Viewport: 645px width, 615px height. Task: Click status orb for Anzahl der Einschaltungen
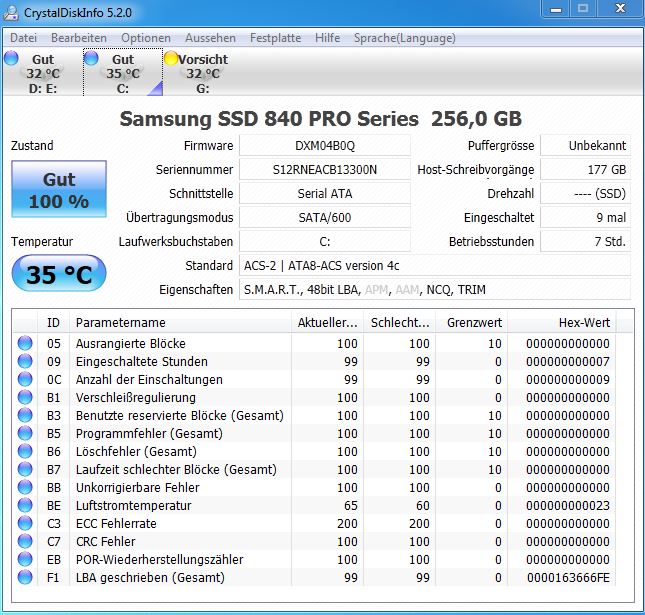25,379
